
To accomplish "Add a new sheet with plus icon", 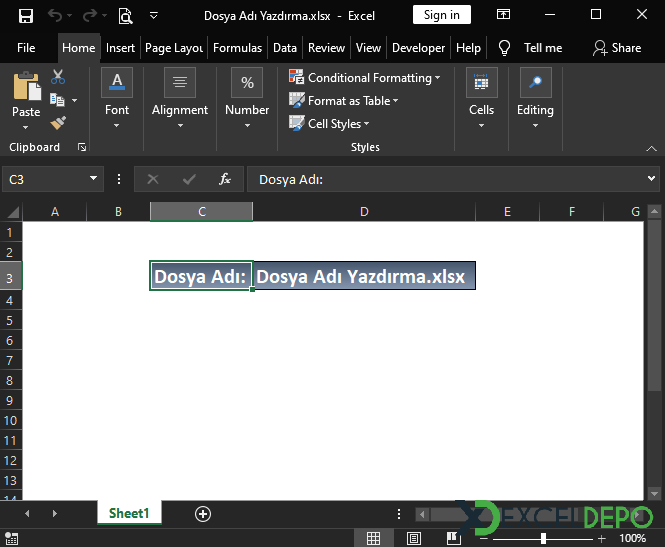I will 203,513.
